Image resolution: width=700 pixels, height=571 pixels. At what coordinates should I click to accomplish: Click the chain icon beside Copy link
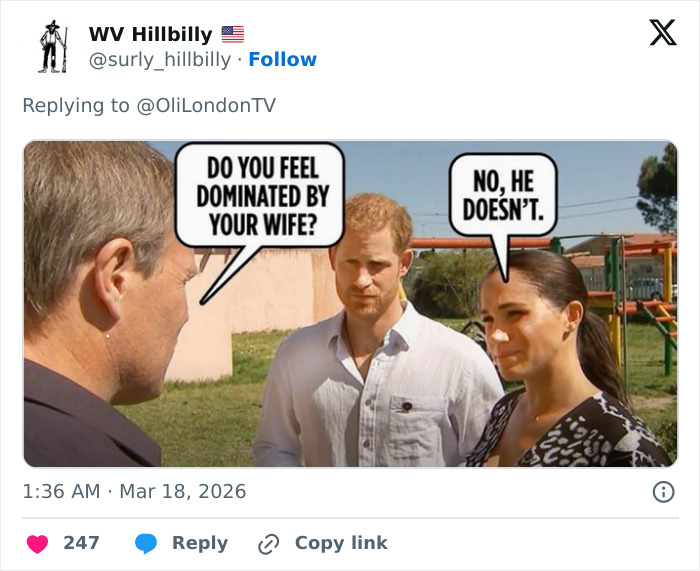tap(268, 543)
